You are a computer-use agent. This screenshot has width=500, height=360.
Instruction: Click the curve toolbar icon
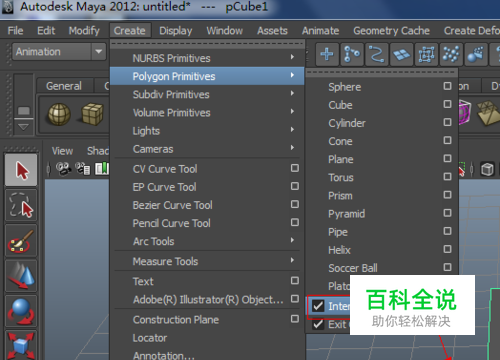coord(377,54)
